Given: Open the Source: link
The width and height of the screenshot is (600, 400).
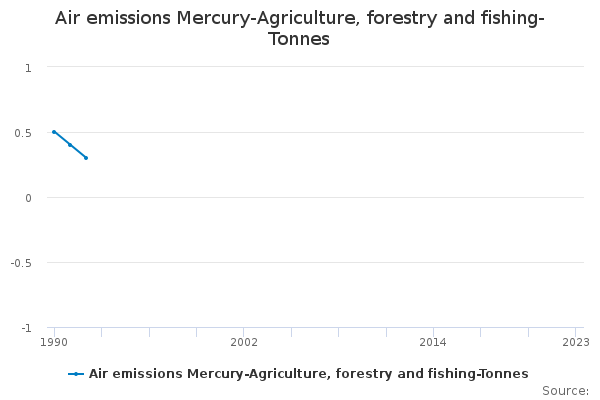Looking at the screenshot, I should pos(565,390).
